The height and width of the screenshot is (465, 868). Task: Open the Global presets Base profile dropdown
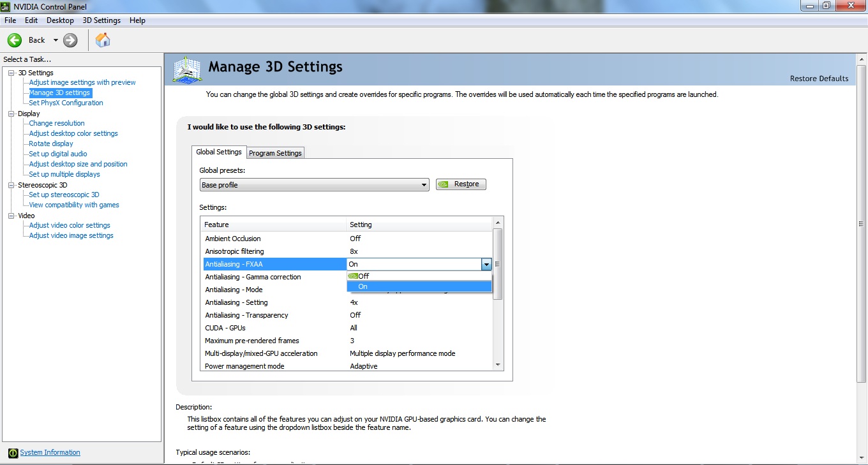(x=314, y=185)
